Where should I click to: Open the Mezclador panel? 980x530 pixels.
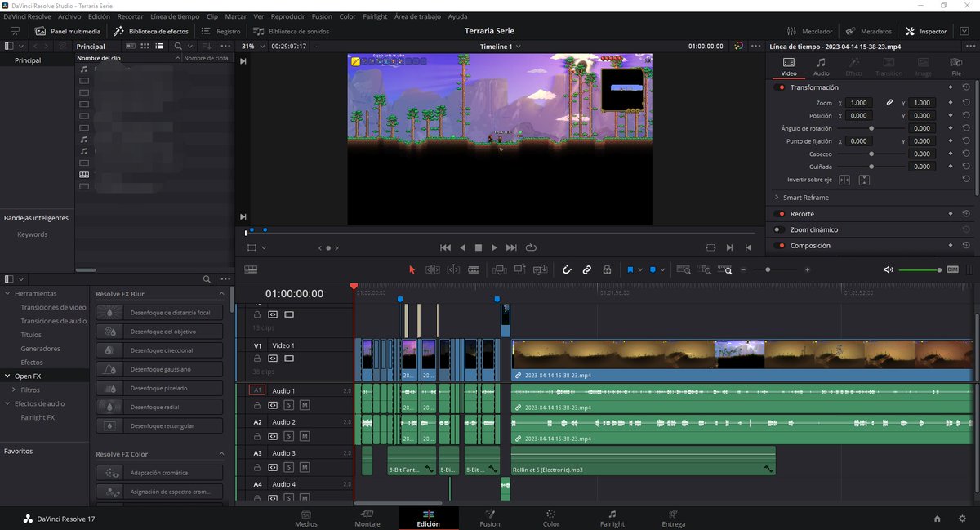click(x=808, y=31)
